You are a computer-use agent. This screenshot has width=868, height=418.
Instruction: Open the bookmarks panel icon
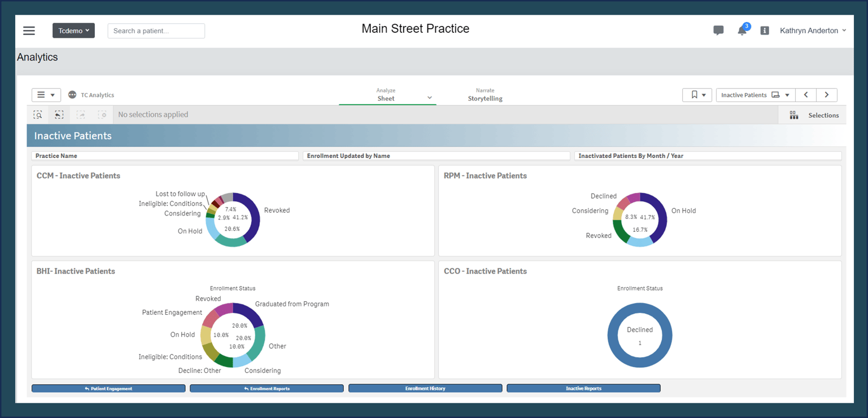[x=693, y=95]
